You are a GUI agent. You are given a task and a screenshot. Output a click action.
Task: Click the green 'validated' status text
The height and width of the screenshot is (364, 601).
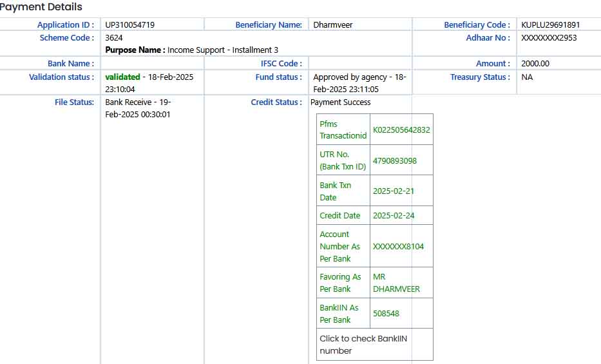(122, 77)
